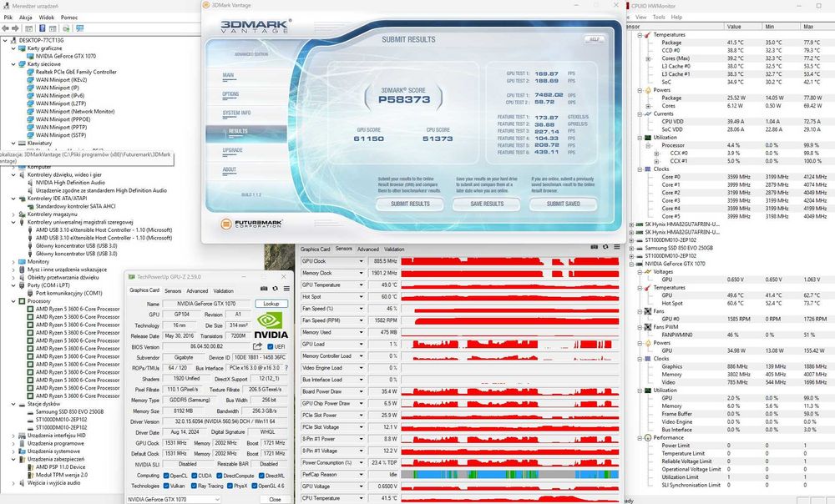
Task: Select Port komunikacyjny (COM1) device
Action: point(68,293)
